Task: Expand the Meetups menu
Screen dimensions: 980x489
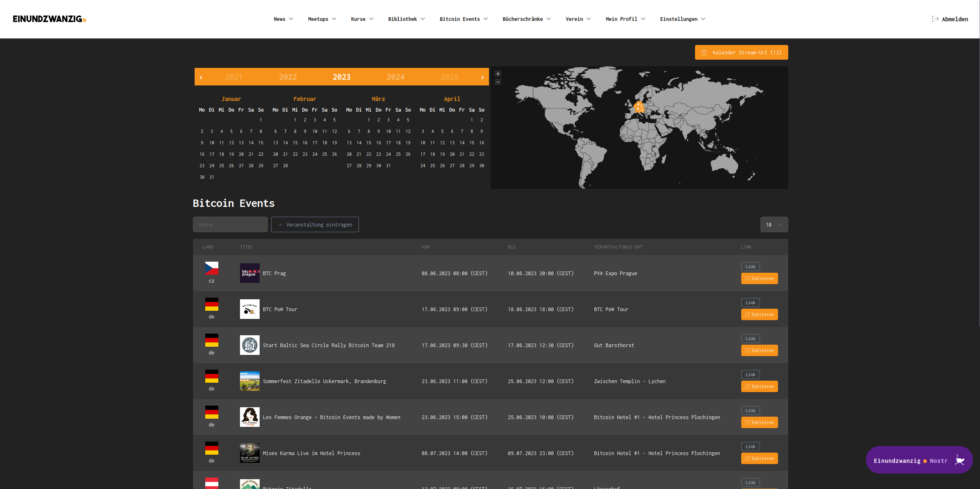Action: click(322, 19)
